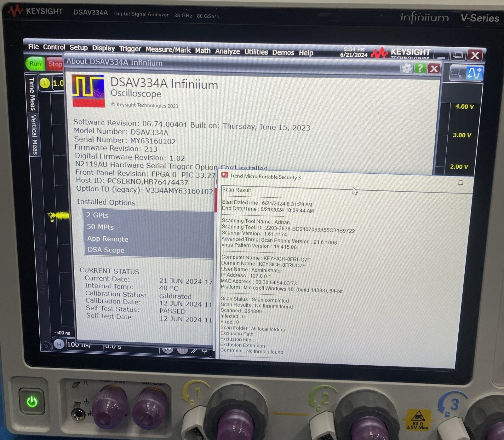Click the Virus Pattern Version 19.415.00 line
This screenshot has width=504, height=440.
coord(259,246)
